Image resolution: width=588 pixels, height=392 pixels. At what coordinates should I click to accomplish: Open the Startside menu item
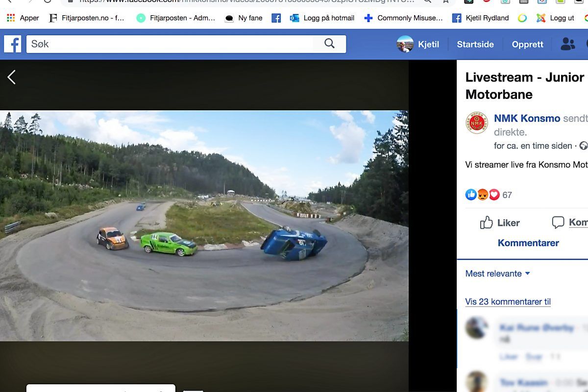(475, 44)
